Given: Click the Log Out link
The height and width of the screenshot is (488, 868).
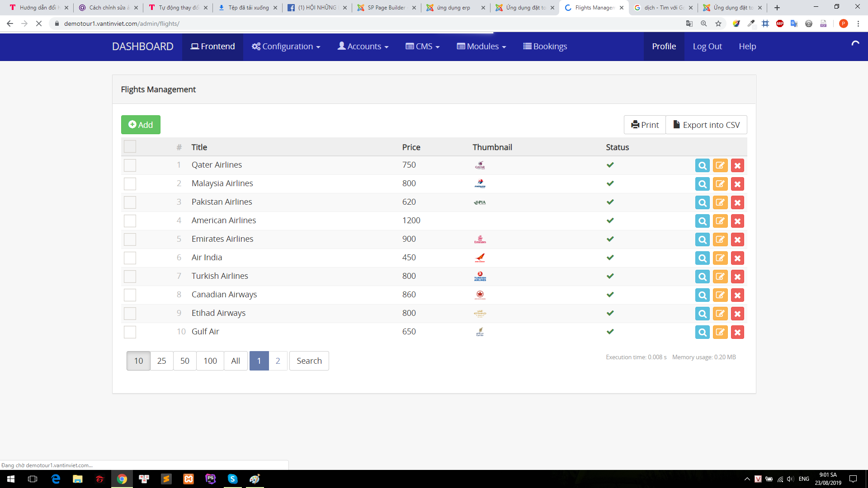Looking at the screenshot, I should [x=707, y=47].
